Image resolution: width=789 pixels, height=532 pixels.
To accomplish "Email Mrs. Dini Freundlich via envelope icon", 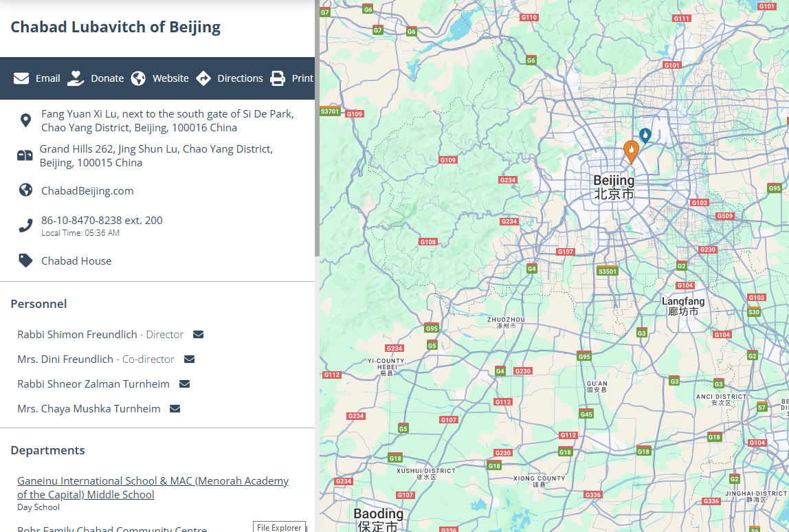I will pos(189,359).
